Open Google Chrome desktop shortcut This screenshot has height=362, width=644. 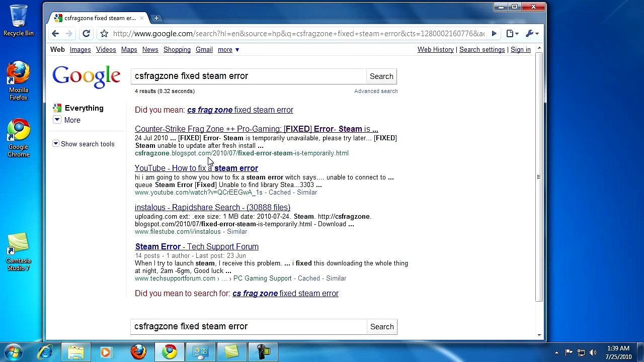[x=19, y=138]
